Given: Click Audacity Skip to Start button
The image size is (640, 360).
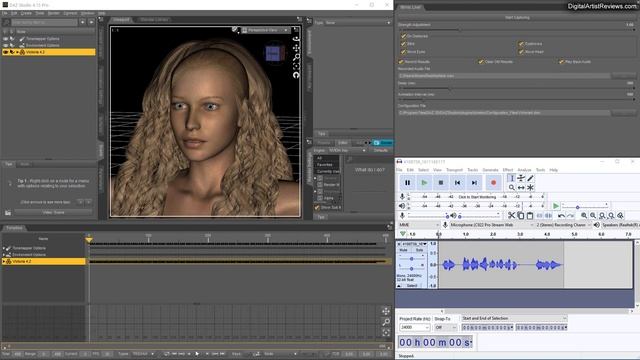Looking at the screenshot, I should point(458,183).
